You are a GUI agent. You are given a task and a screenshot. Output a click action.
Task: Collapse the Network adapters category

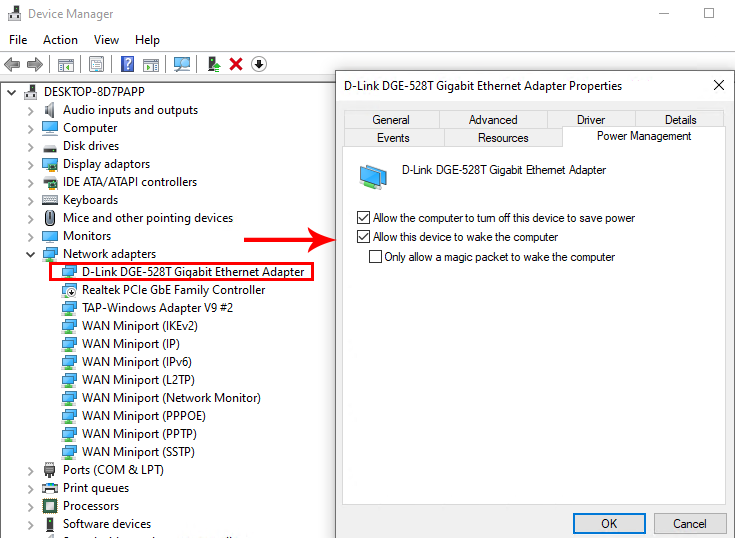tap(31, 254)
